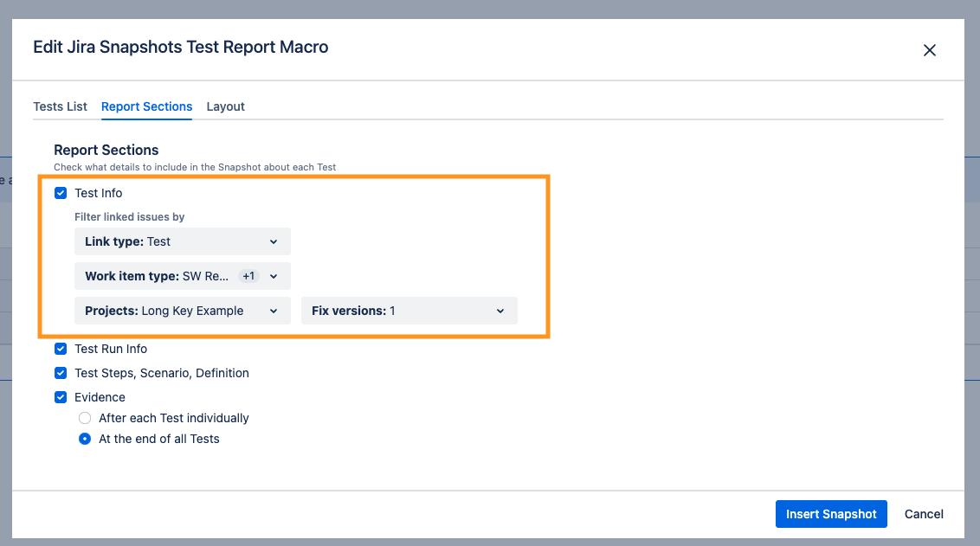Click the Report Sections heading
Screen dimensions: 980x546
[x=106, y=150]
